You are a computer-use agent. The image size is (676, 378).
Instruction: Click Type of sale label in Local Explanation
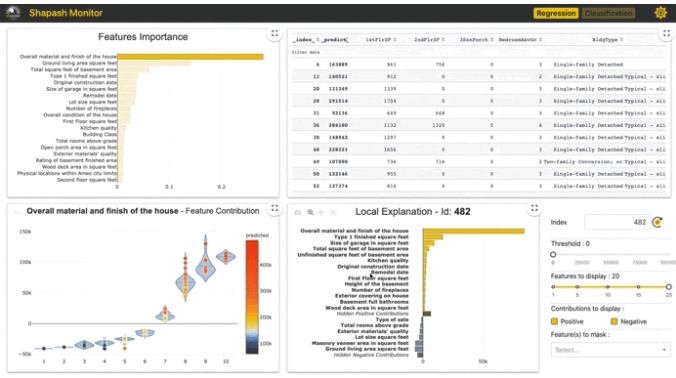(392, 320)
